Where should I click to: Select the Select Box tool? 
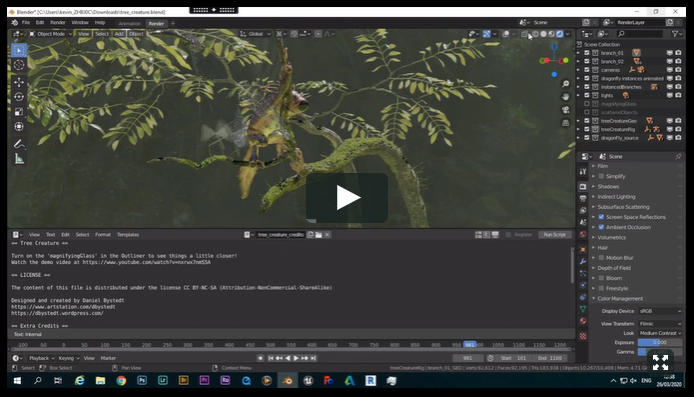(x=19, y=50)
